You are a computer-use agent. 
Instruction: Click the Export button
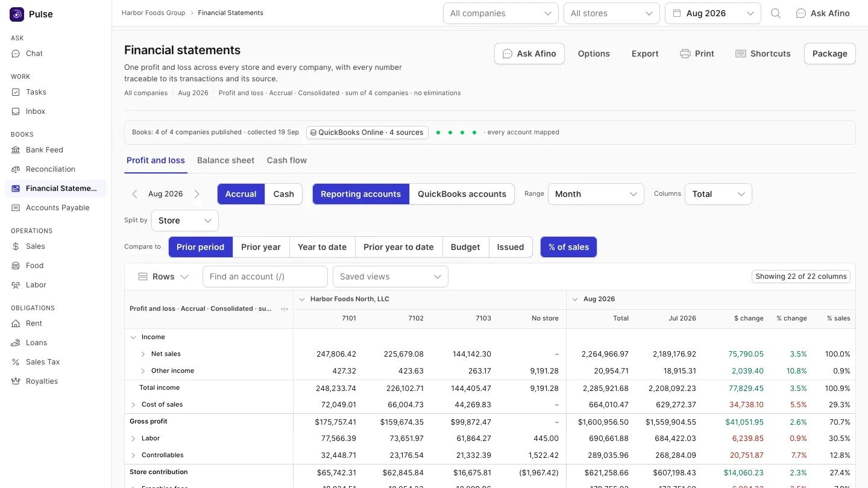645,54
